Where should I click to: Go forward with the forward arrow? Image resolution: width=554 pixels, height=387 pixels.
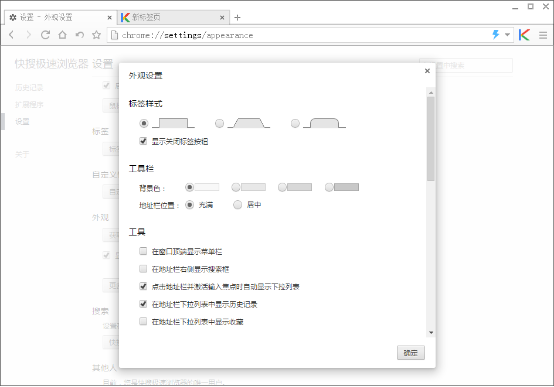click(28, 35)
